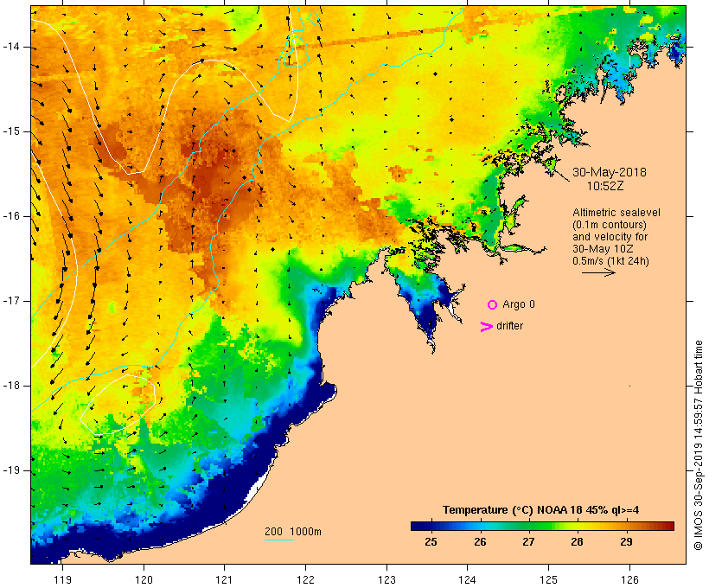The height and width of the screenshot is (588, 709).
Task: Click the longitude axis label 121
Action: (224, 580)
